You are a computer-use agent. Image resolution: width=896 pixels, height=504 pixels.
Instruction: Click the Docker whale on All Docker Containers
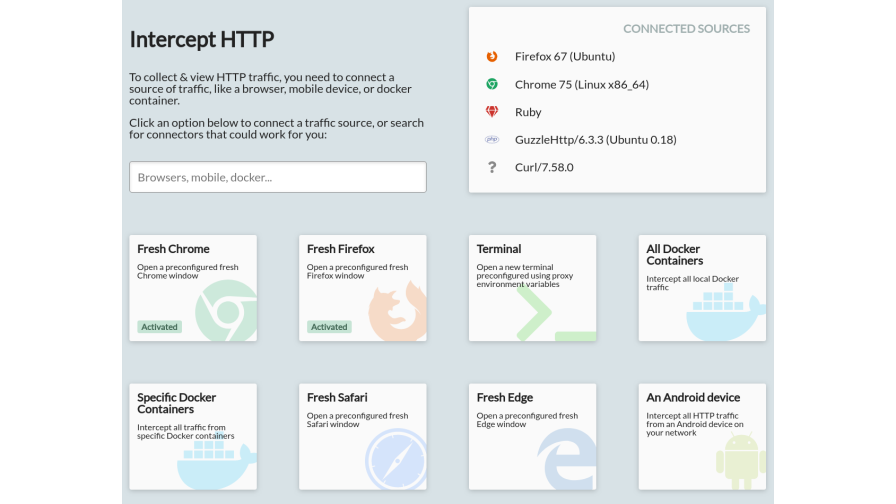click(x=726, y=313)
